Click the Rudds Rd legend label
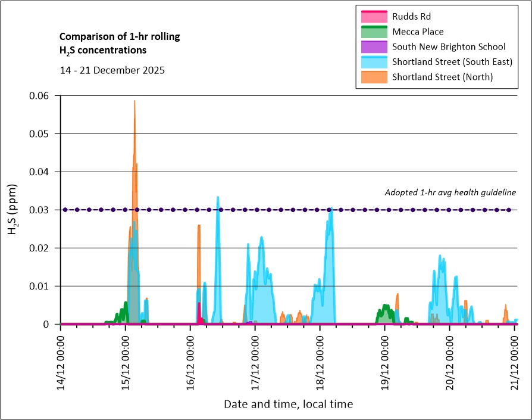 (x=411, y=16)
